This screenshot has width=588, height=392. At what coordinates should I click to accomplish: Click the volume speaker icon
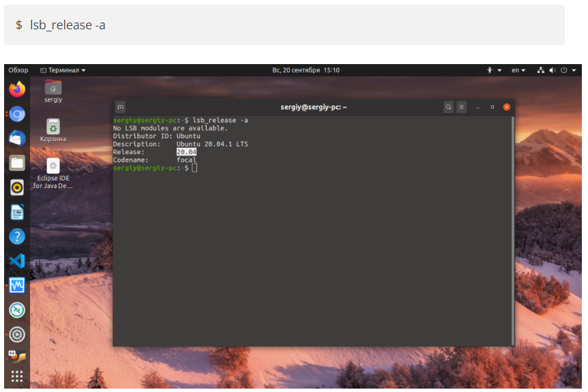click(x=552, y=70)
